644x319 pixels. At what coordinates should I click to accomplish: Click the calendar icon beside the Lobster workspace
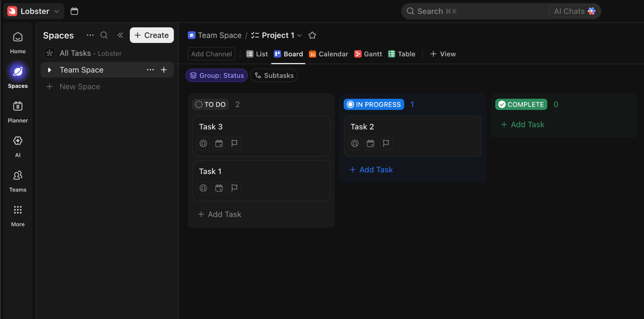74,11
